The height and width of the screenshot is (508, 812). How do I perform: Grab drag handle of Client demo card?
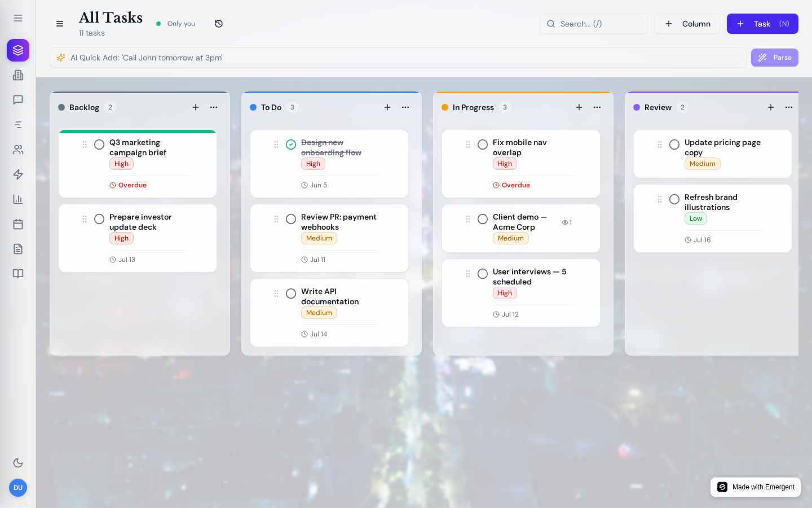468,219
